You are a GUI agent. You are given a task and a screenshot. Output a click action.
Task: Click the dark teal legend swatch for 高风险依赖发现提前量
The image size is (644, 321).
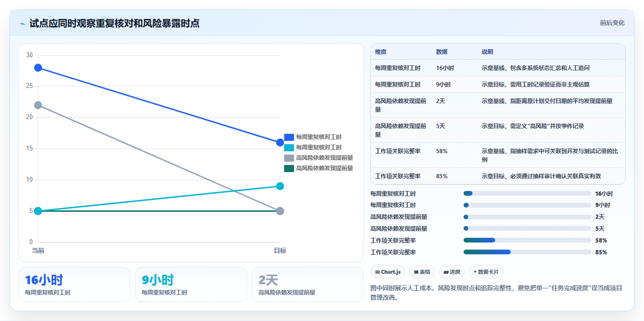[x=289, y=168]
